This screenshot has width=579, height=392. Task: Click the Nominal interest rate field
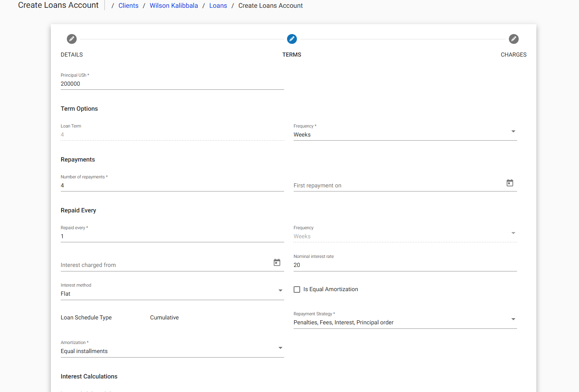[405, 265]
